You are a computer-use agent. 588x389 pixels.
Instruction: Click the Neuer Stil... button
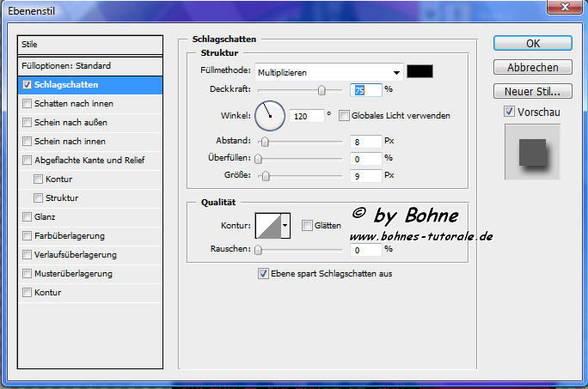(x=532, y=91)
